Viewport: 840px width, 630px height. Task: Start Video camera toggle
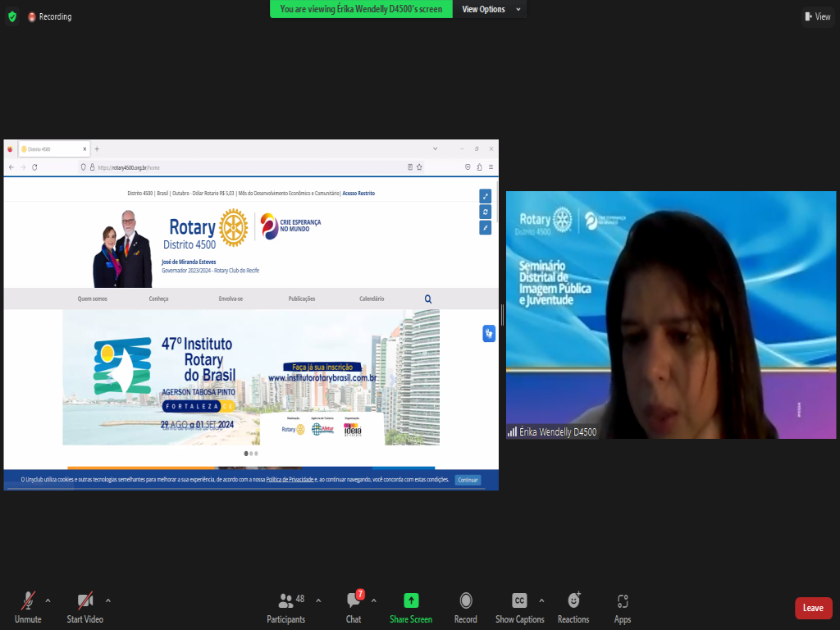[x=84, y=600]
